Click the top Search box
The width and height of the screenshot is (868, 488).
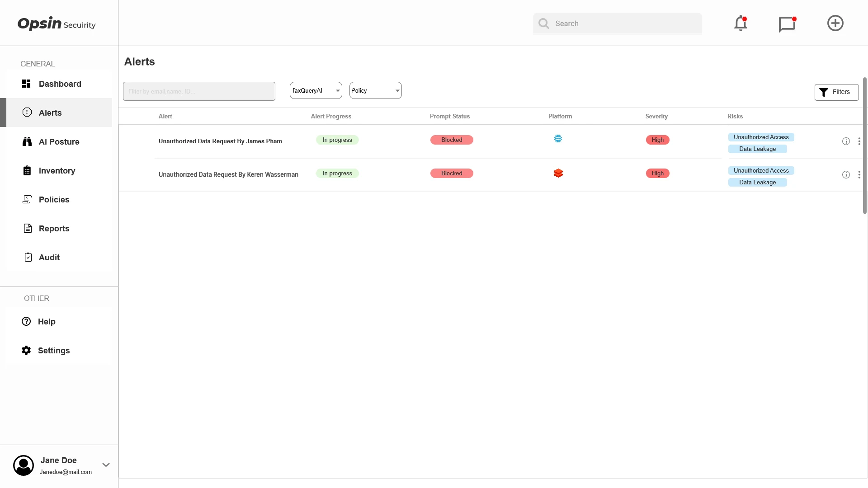pos(618,23)
